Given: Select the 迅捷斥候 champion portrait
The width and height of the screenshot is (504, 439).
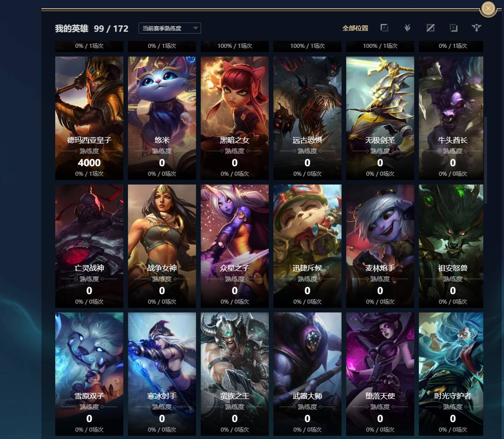Looking at the screenshot, I should click(x=307, y=246).
